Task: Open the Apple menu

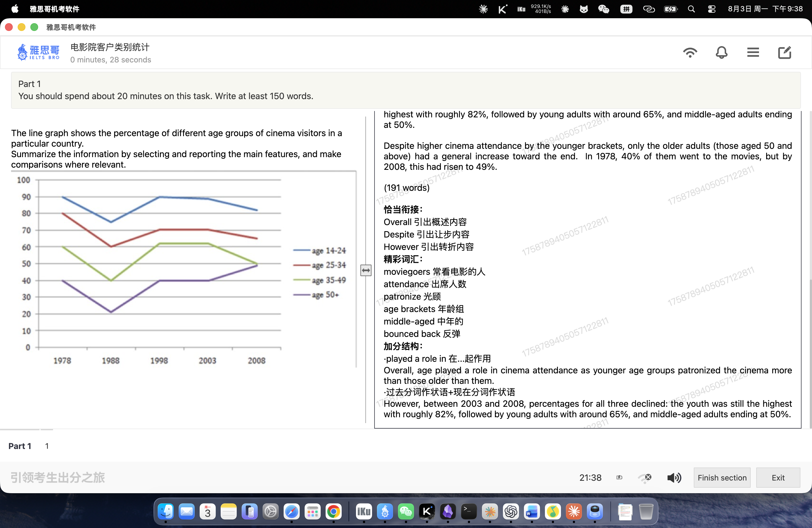Action: pyautogui.click(x=15, y=9)
